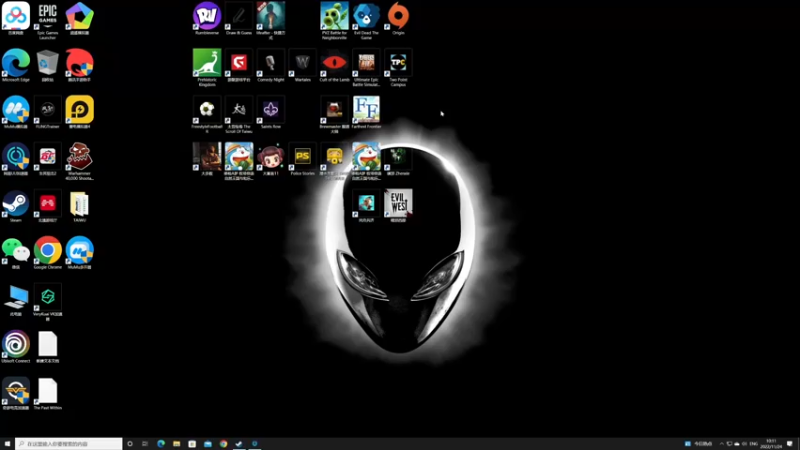Click the Windows Start button
The width and height of the screenshot is (800, 450).
pos(7,444)
